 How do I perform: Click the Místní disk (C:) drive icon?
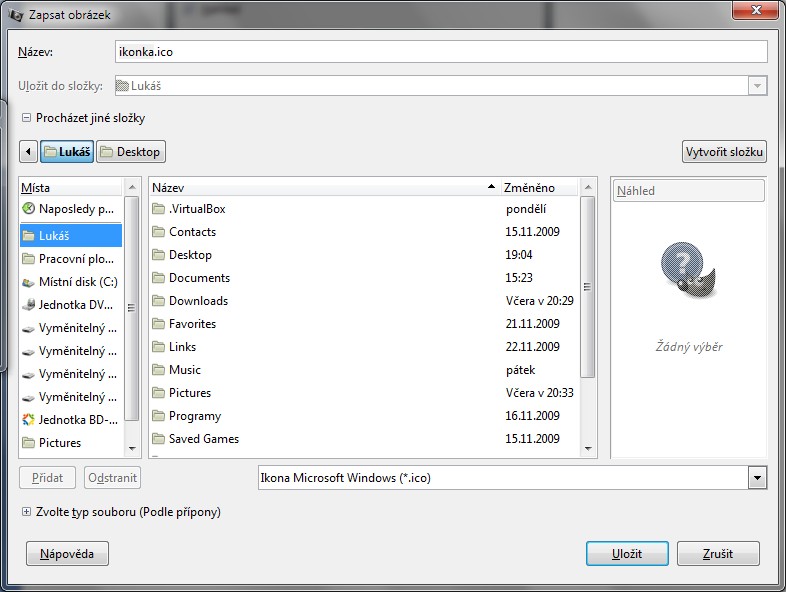pyautogui.click(x=29, y=282)
